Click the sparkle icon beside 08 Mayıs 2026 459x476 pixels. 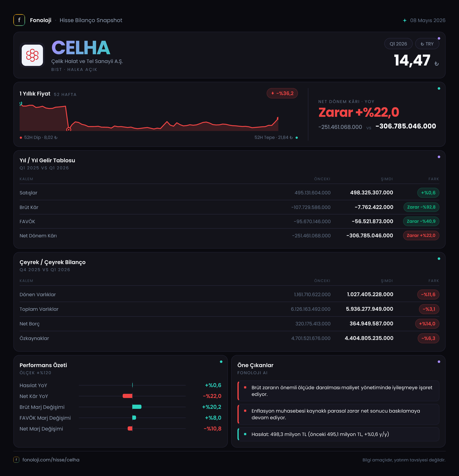[x=405, y=20]
